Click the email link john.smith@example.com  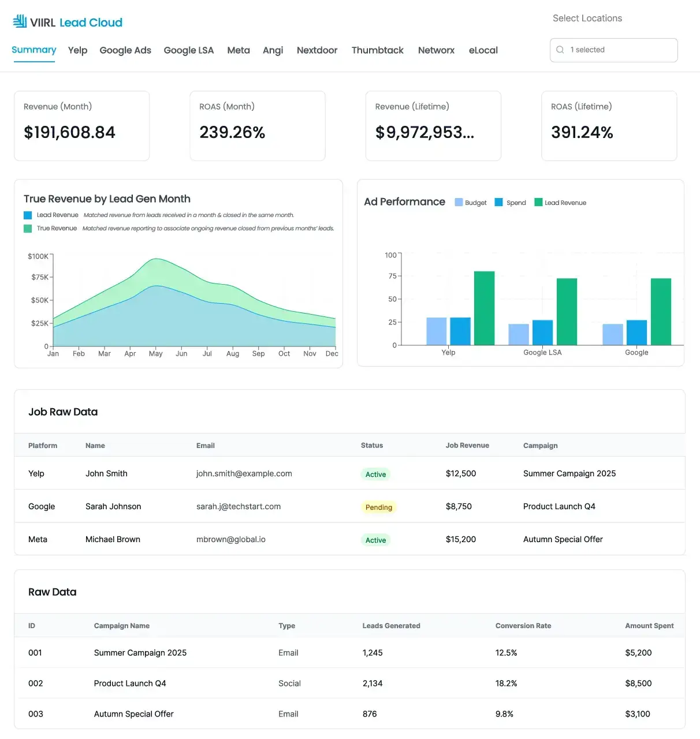click(x=244, y=473)
